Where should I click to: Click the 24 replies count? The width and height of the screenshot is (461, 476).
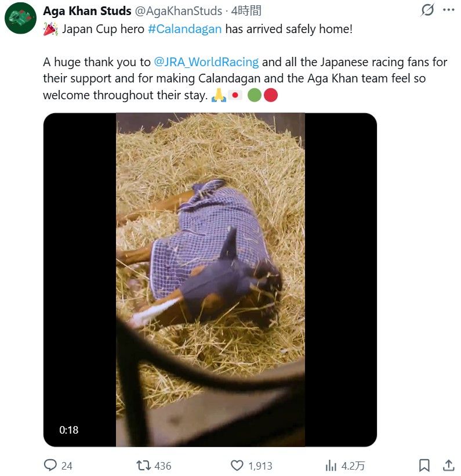(67, 466)
